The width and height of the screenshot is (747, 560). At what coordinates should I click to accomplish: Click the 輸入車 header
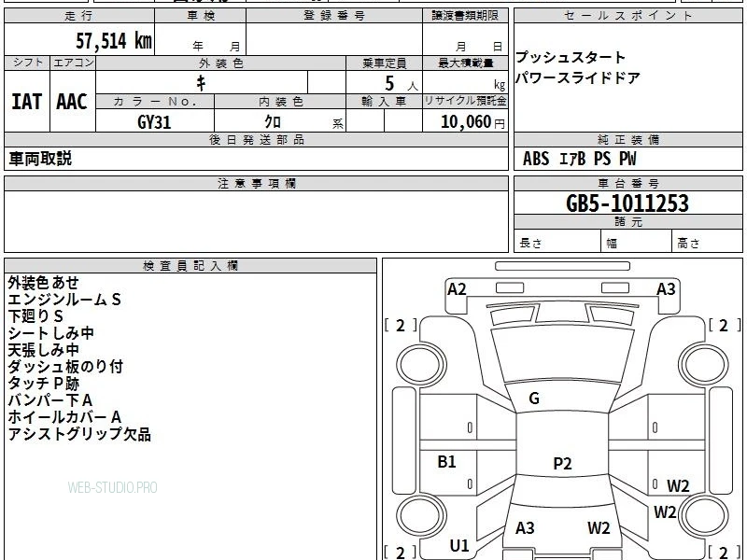pos(384,102)
